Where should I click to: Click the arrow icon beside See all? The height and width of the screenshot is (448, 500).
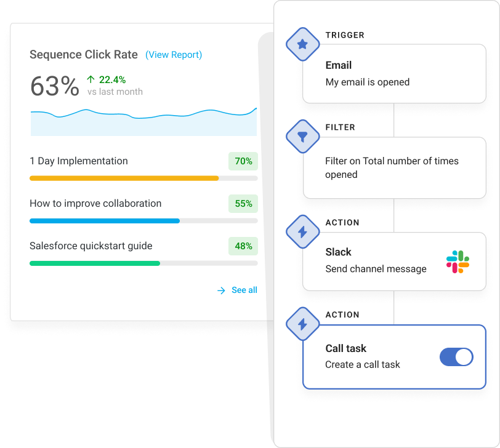[x=221, y=290]
